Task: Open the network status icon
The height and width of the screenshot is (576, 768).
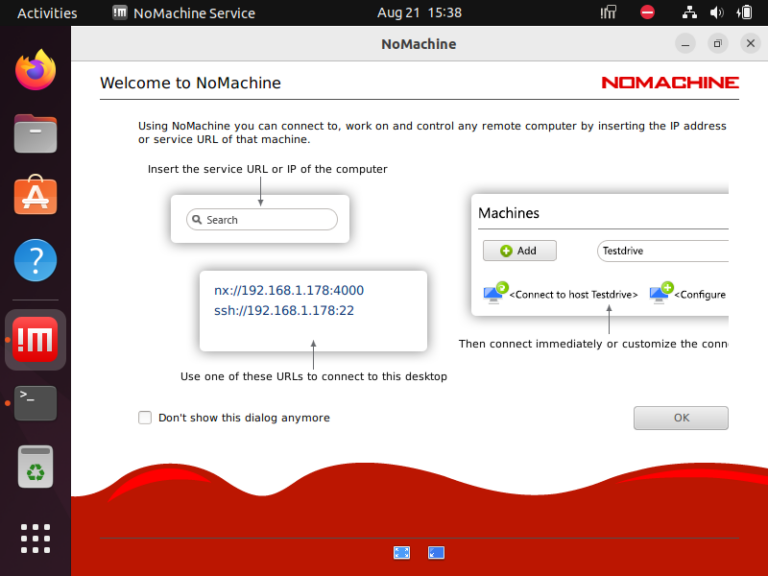Action: (690, 12)
